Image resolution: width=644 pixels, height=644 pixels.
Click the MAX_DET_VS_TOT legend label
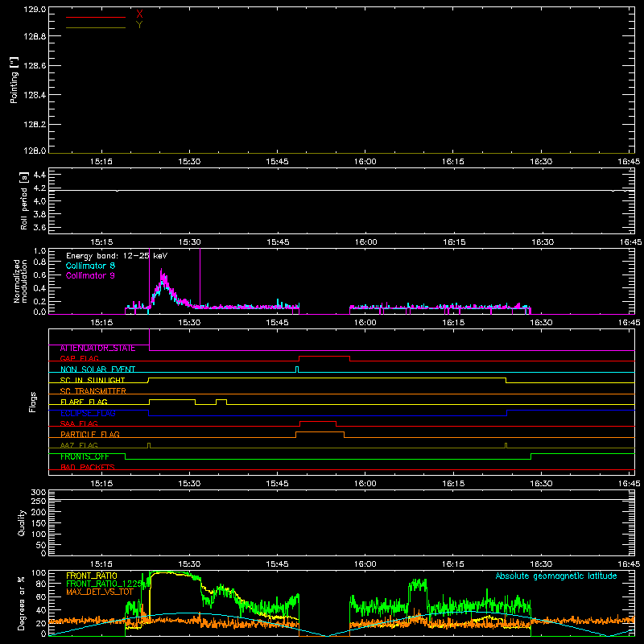coord(100,592)
